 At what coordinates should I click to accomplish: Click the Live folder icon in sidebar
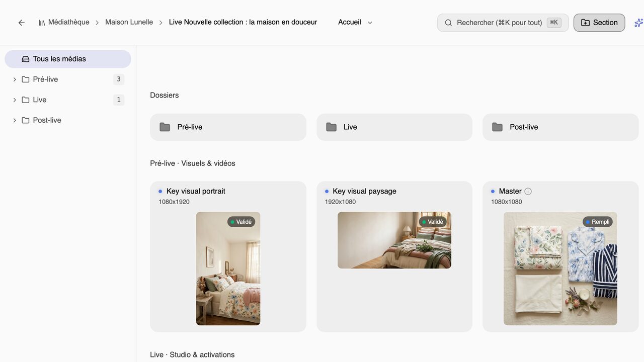coord(26,100)
